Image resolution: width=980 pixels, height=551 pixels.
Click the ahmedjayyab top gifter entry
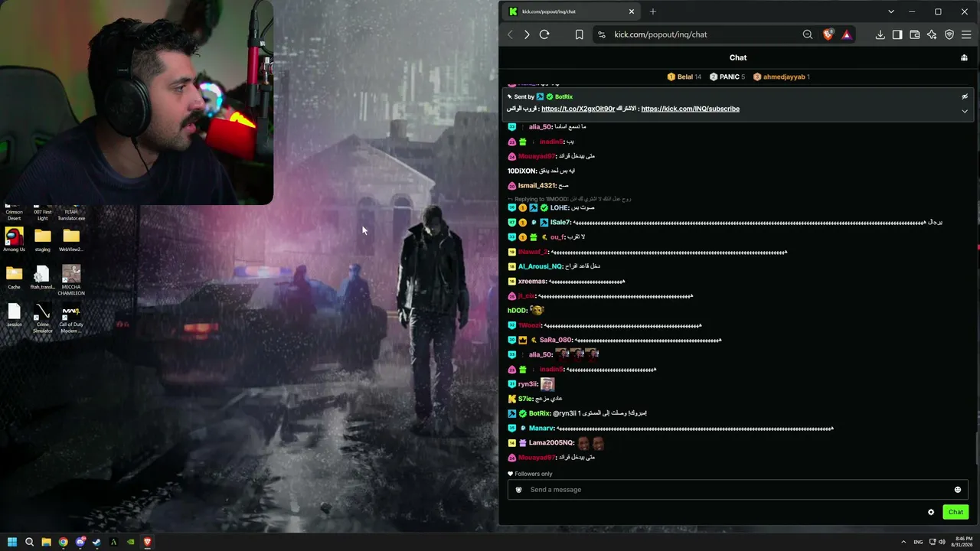click(x=781, y=77)
